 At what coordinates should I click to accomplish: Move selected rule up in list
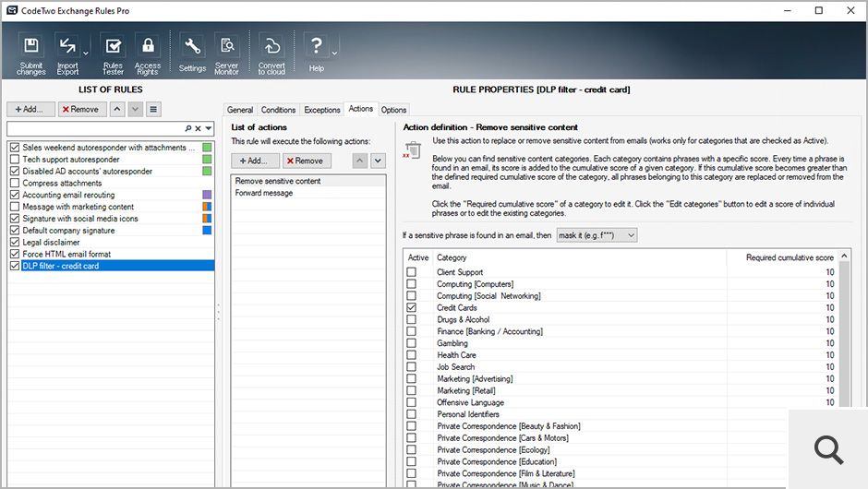116,109
